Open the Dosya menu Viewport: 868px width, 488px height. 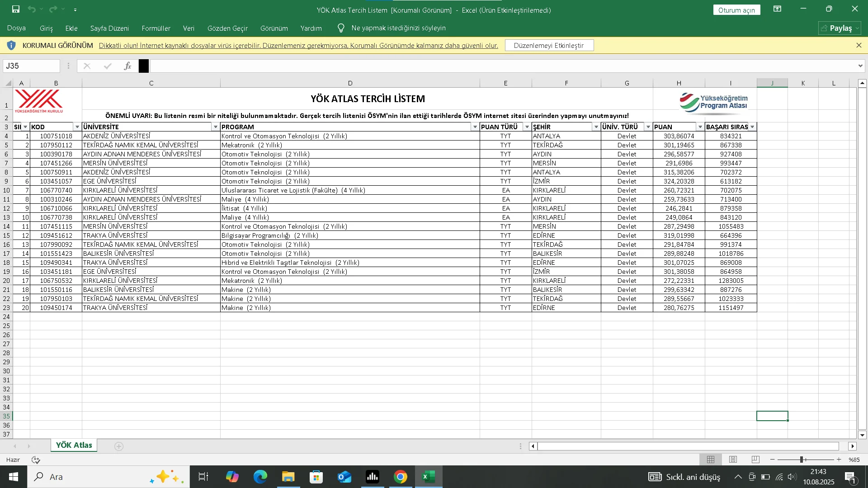pyautogui.click(x=16, y=28)
